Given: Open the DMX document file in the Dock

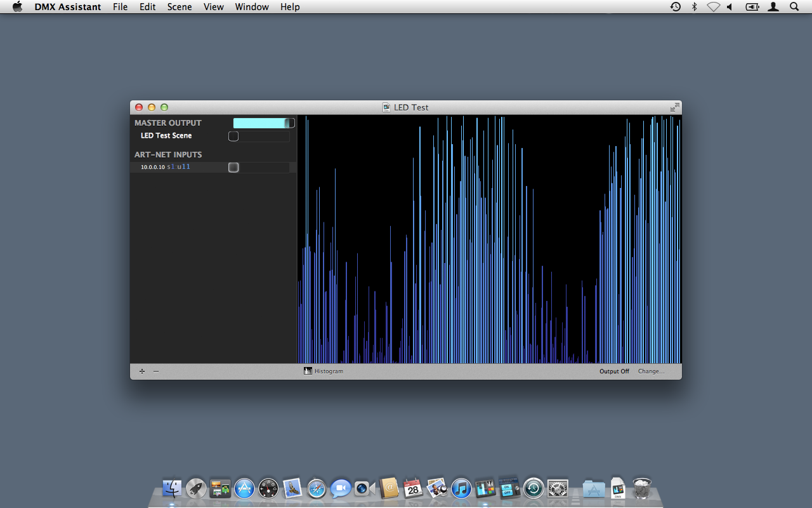Looking at the screenshot, I should [x=618, y=488].
